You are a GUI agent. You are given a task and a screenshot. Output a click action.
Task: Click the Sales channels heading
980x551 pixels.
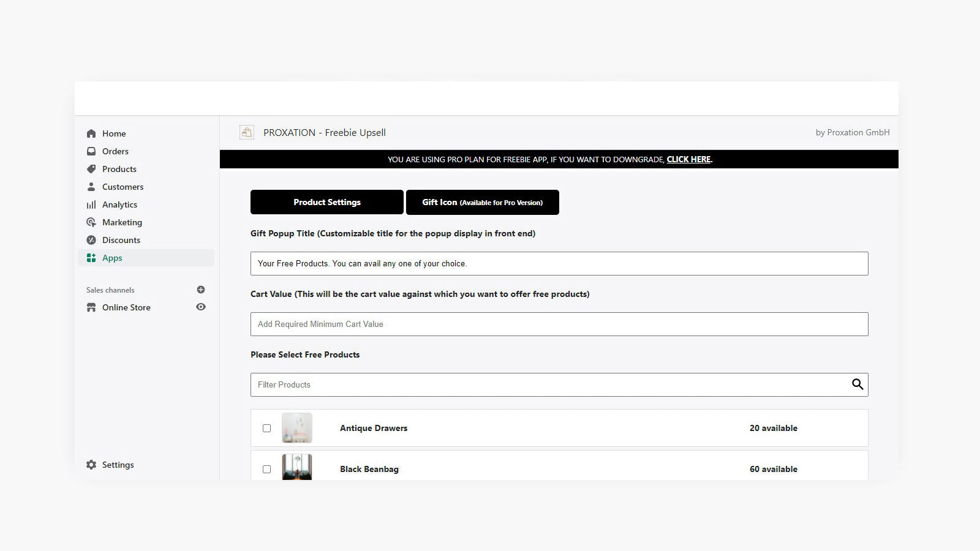tap(110, 290)
